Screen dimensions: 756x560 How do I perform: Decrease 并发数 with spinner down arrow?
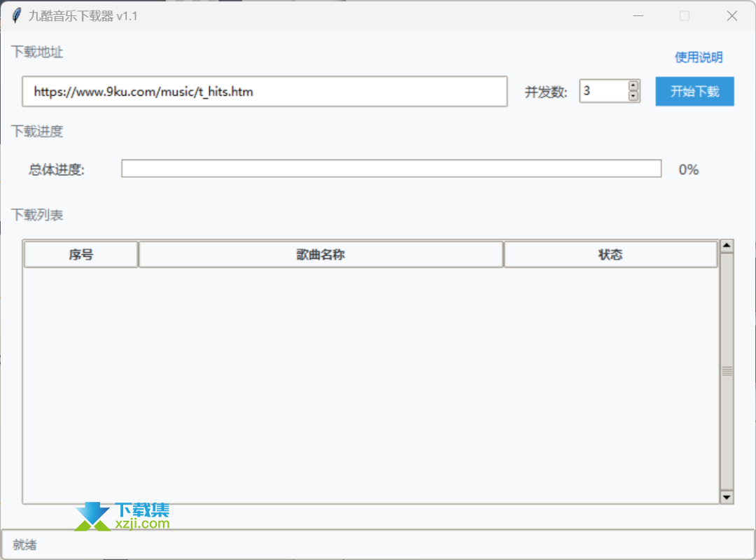[x=633, y=96]
